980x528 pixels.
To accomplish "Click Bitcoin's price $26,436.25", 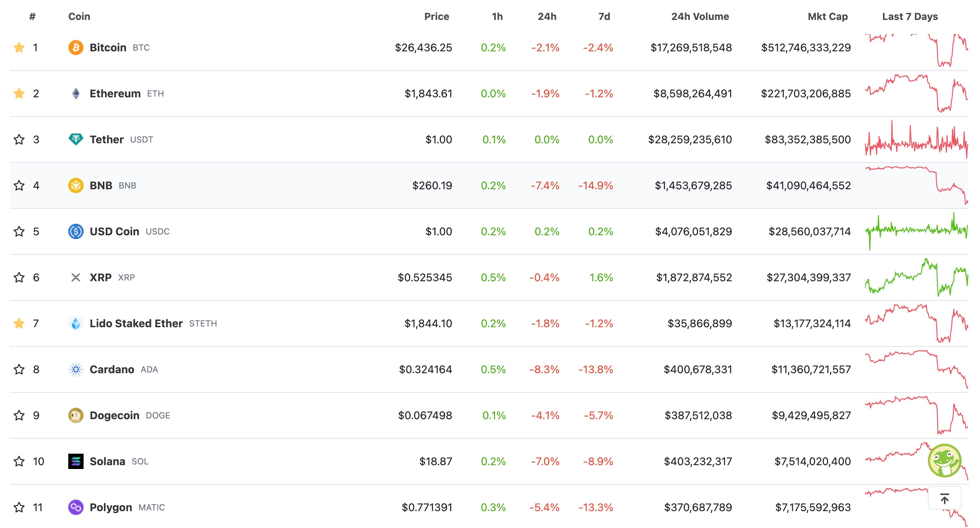I will pos(424,48).
